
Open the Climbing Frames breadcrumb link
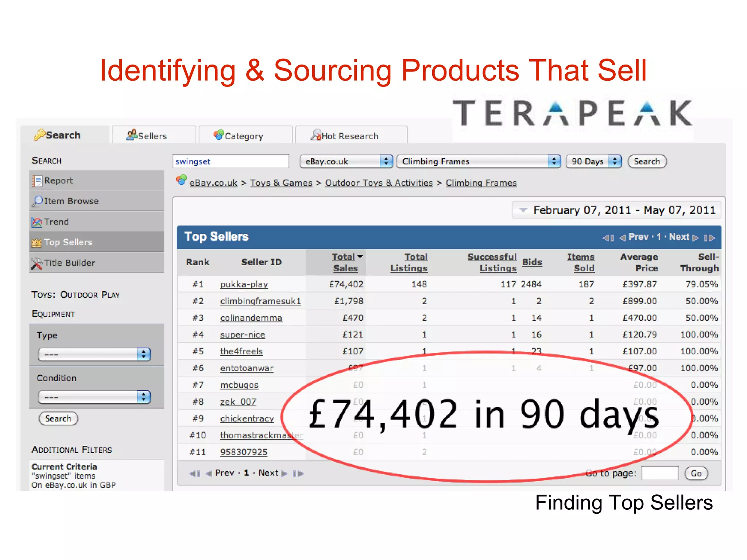481,183
